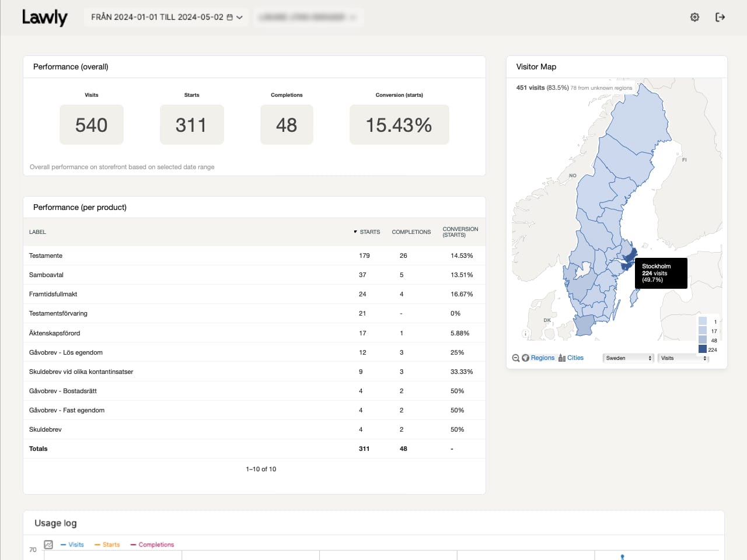This screenshot has height=560, width=747.
Task: Click the Testamente row in product table
Action: 46,256
